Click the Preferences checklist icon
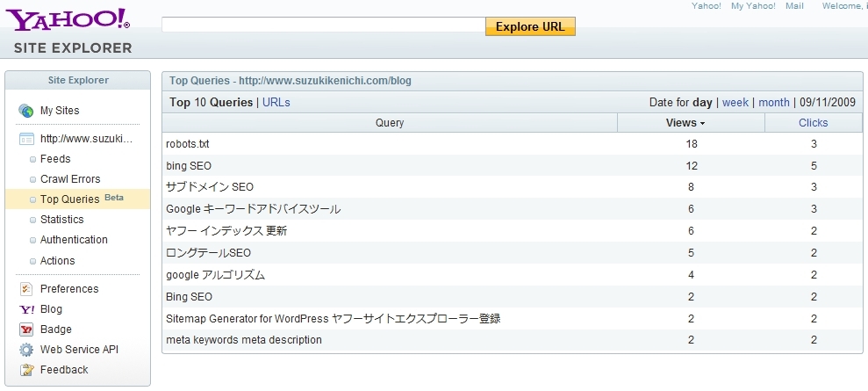The width and height of the screenshot is (868, 391). click(x=26, y=289)
